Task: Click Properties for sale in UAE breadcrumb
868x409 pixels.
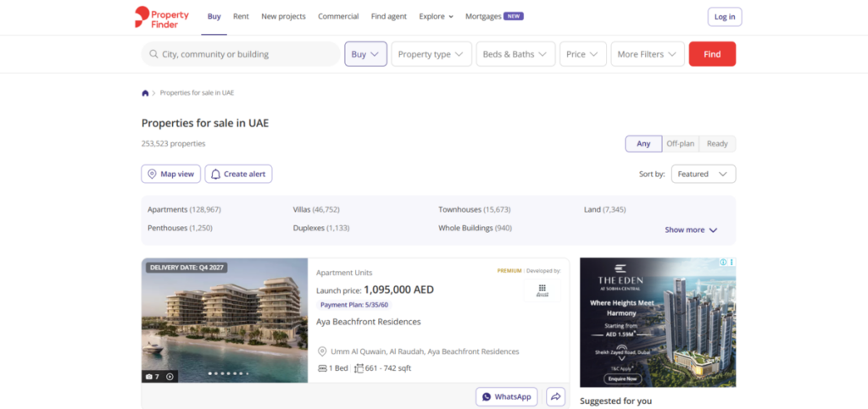Action: click(197, 93)
